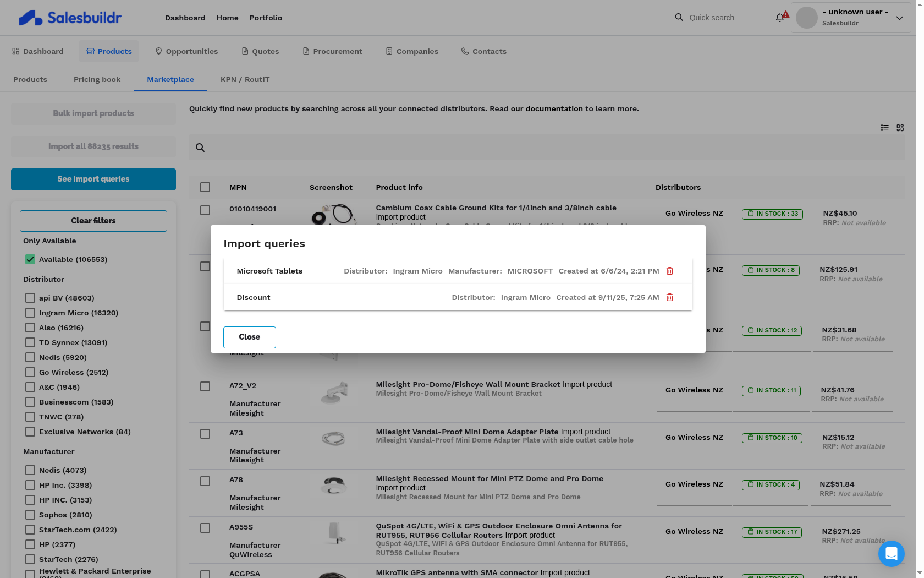This screenshot has height=578, width=924.
Task: Open the A955S antenna enclosure thumbnail
Action: [334, 533]
